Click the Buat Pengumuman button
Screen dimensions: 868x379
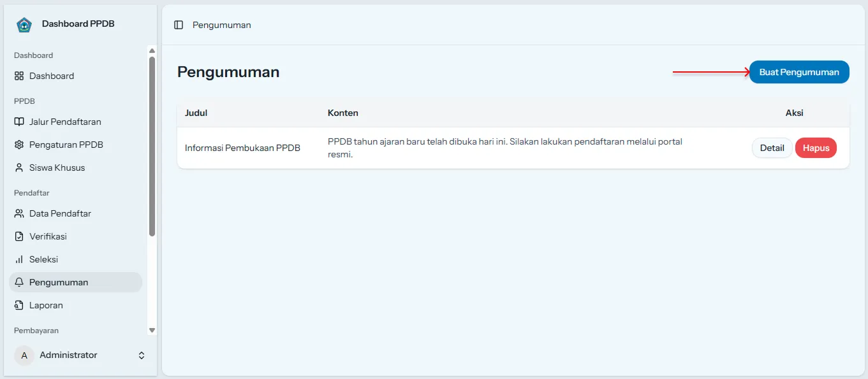coord(799,72)
